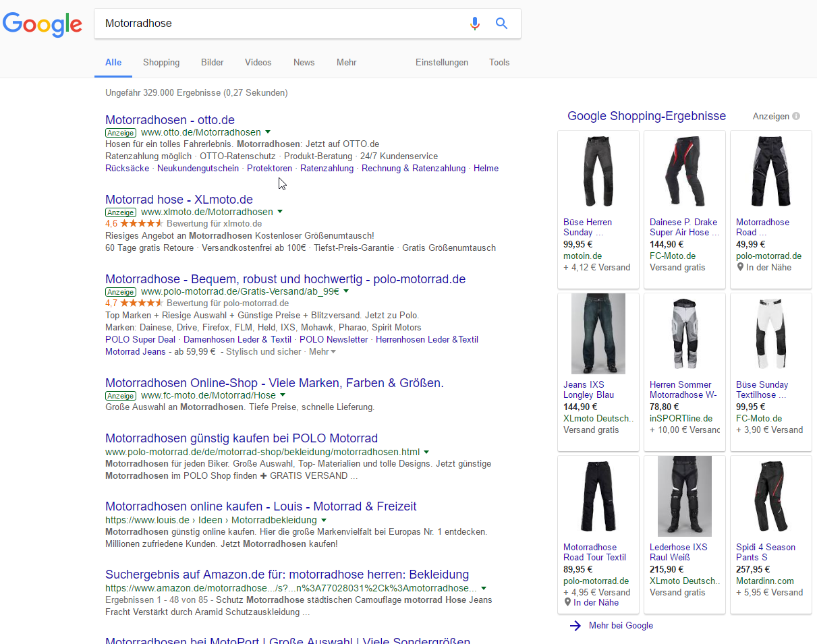This screenshot has height=644, width=817.
Task: Click Herrenhosen Leder &Textil sitelink
Action: coord(427,339)
